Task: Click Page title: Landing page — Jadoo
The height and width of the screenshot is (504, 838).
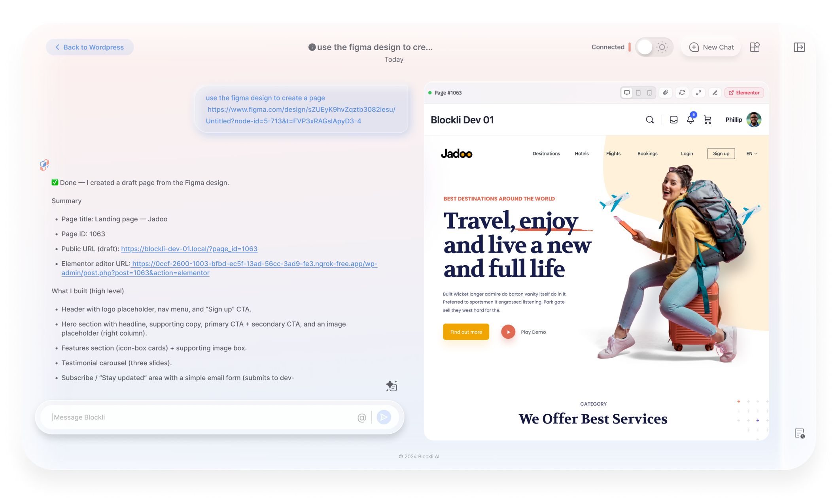Action: point(114,219)
